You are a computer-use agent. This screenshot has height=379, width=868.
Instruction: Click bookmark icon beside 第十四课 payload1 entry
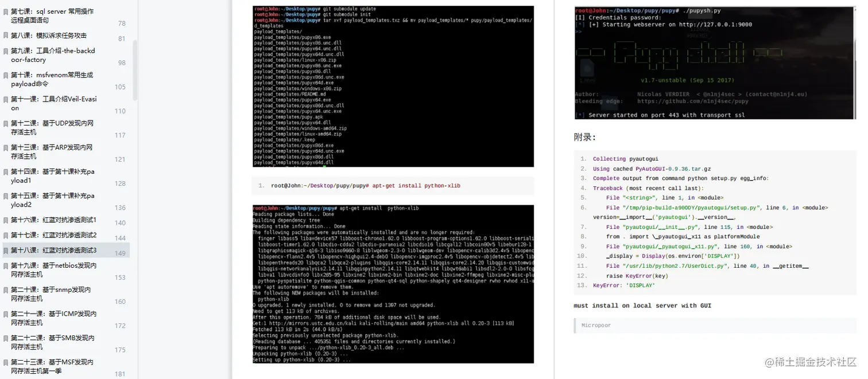[x=6, y=171]
